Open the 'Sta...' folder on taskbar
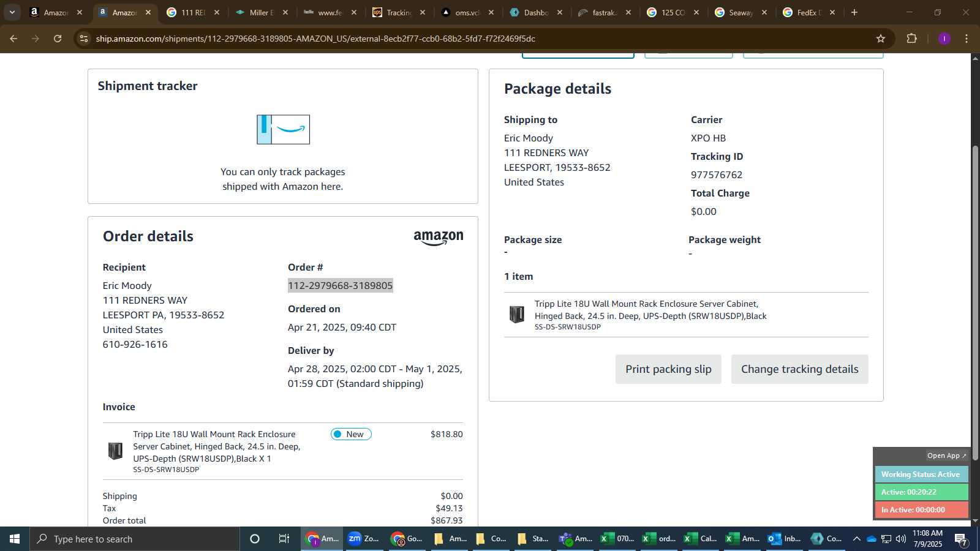Viewport: 980px width, 551px height. point(533,539)
